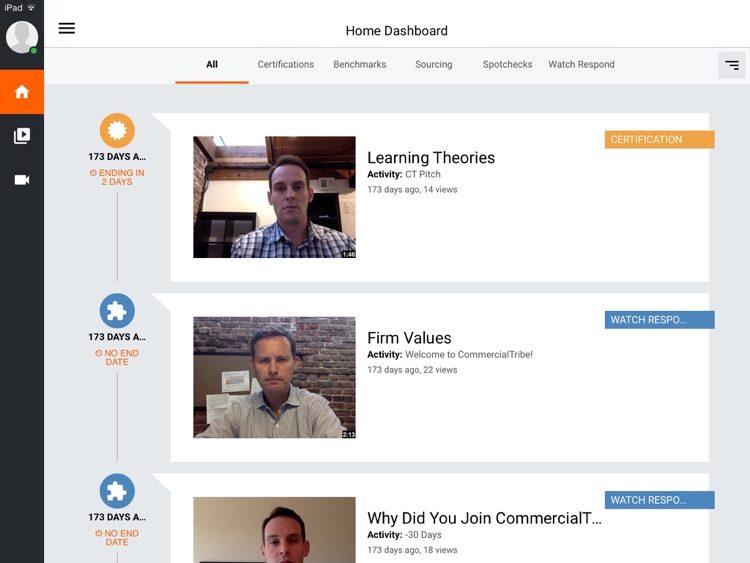
Task: Open the hamburger navigation menu
Action: click(67, 28)
